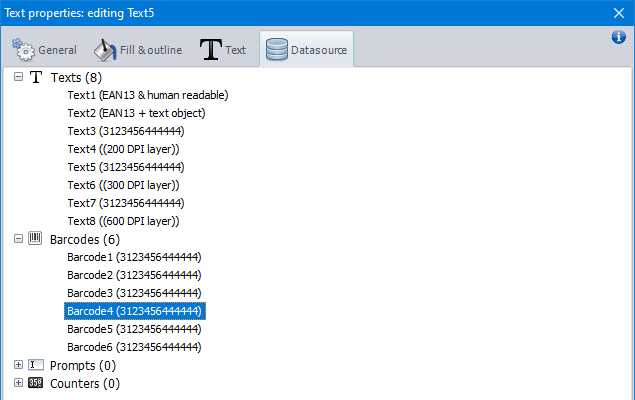This screenshot has height=400, width=635.
Task: Select Text6 ((300 DPI layer))
Action: 124,185
